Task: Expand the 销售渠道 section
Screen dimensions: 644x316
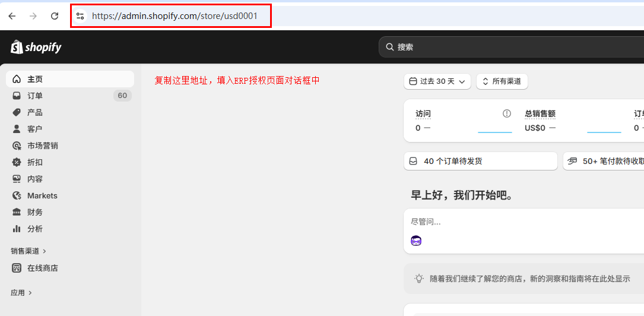Action: [x=28, y=251]
